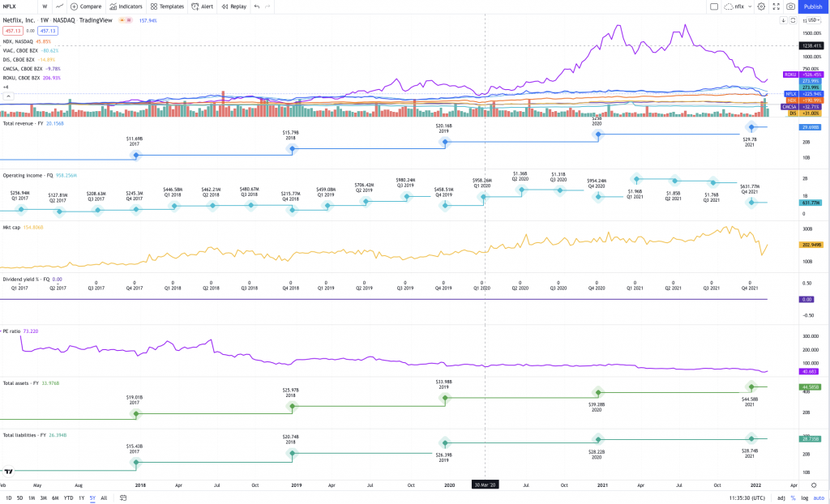The height and width of the screenshot is (504, 830).
Task: Select the Mkt cap indicator label
Action: (11, 227)
